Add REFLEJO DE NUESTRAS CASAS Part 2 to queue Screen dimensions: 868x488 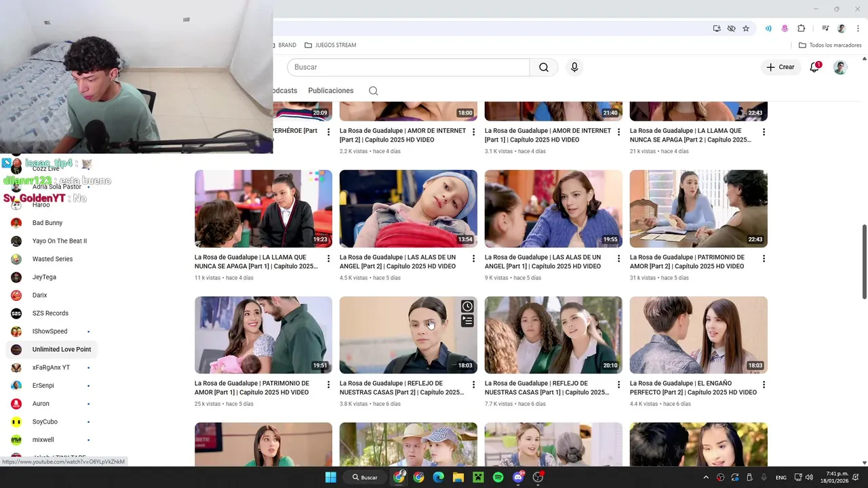467,321
